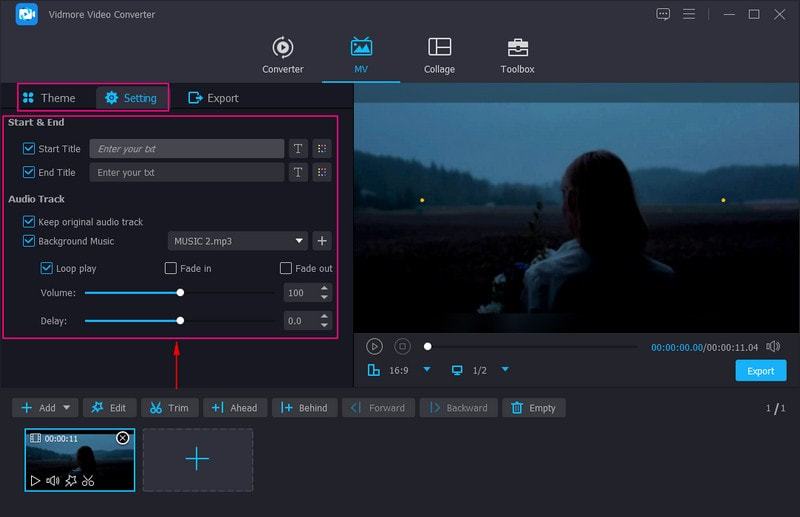Screen dimensions: 800x517
Task: Open the 16:9 aspect ratio dropdown
Action: pos(427,370)
